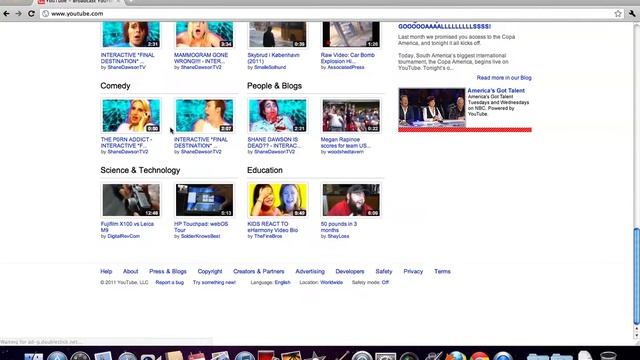Open Google Chrome from the dock
The height and width of the screenshot is (360, 640).
pyautogui.click(x=480, y=356)
